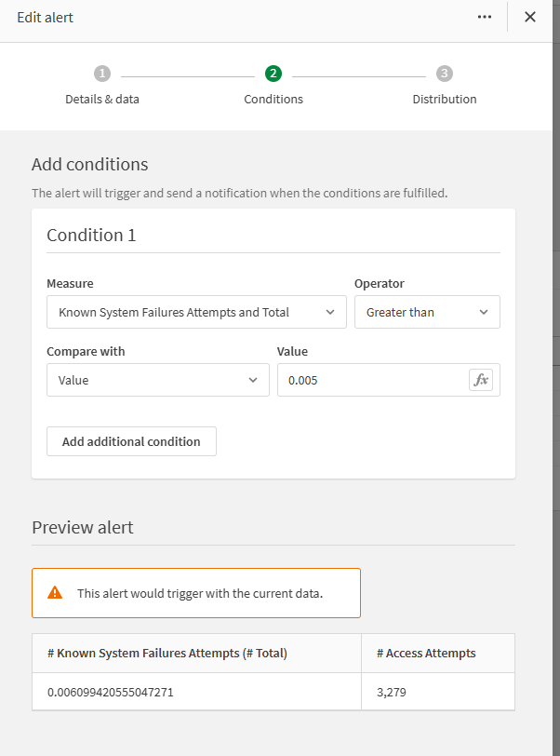
Task: Select step 2 circle
Action: 273,74
